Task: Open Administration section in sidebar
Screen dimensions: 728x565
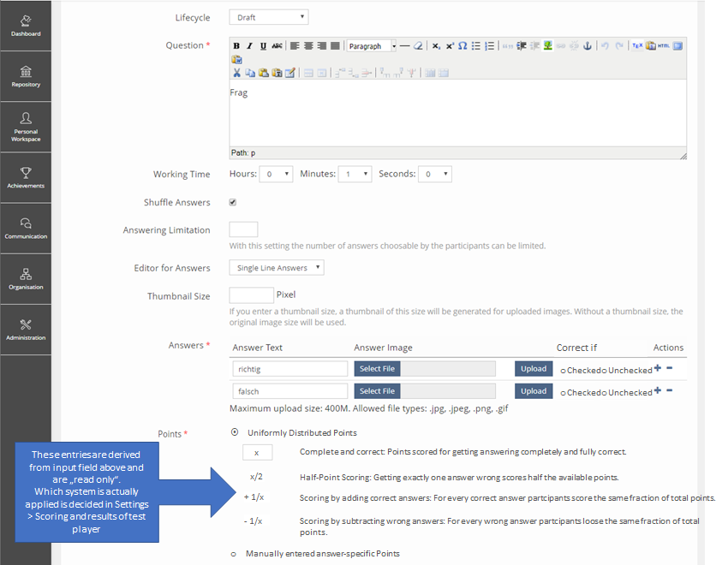Action: (26, 329)
